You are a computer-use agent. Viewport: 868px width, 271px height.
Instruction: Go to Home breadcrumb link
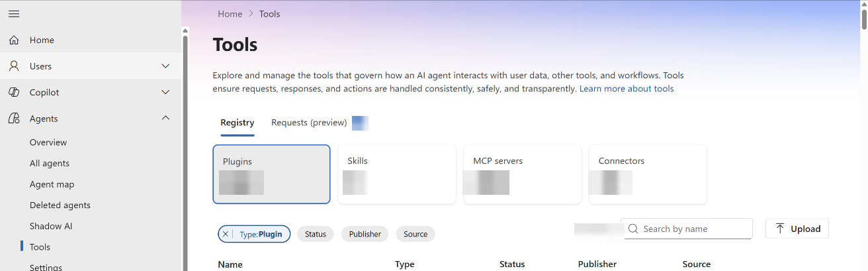point(230,14)
